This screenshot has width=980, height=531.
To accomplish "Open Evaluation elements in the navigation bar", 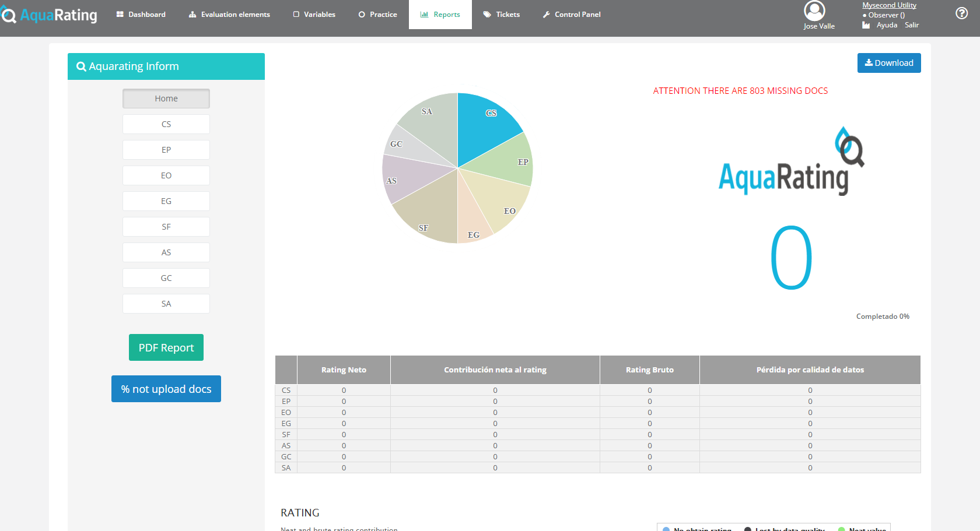I will [x=229, y=15].
